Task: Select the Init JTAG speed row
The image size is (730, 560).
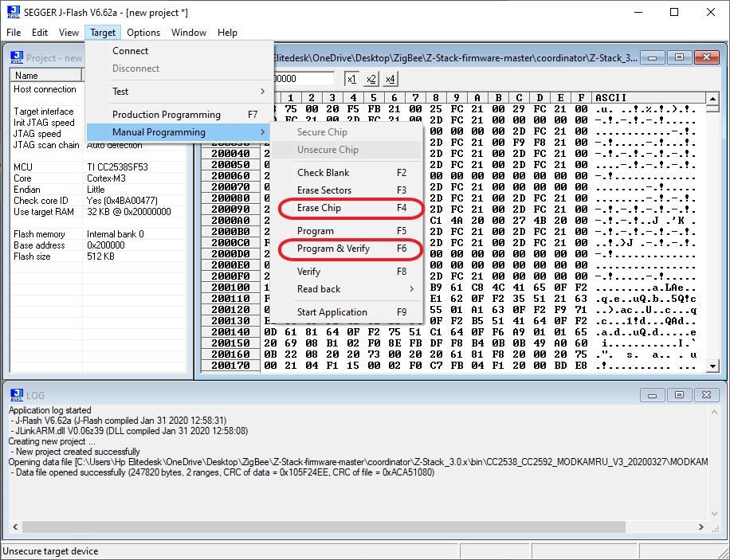Action: [46, 123]
